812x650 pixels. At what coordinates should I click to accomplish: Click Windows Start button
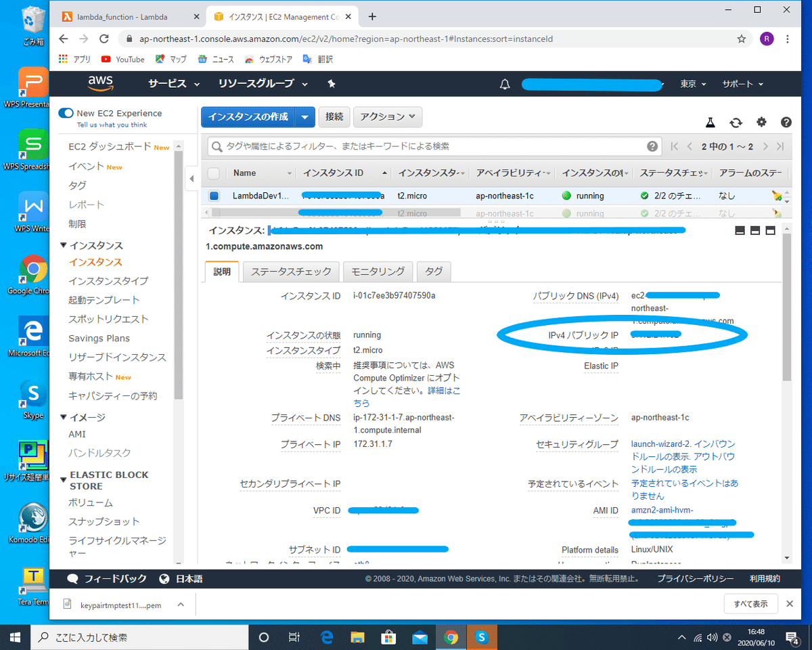(16, 637)
